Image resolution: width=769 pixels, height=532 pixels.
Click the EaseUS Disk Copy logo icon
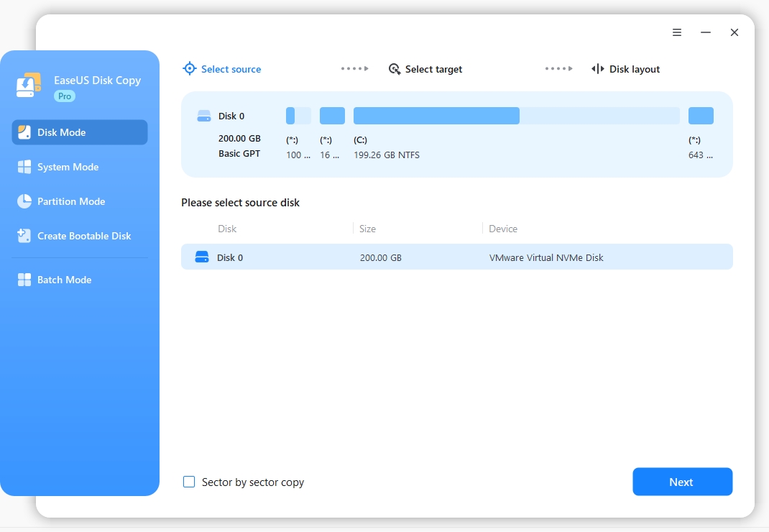[29, 86]
